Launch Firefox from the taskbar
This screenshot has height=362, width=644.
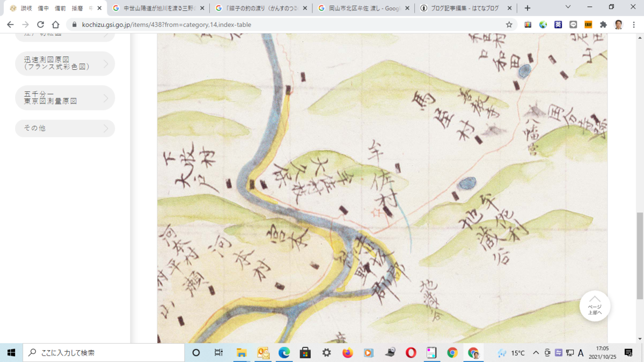(x=347, y=352)
